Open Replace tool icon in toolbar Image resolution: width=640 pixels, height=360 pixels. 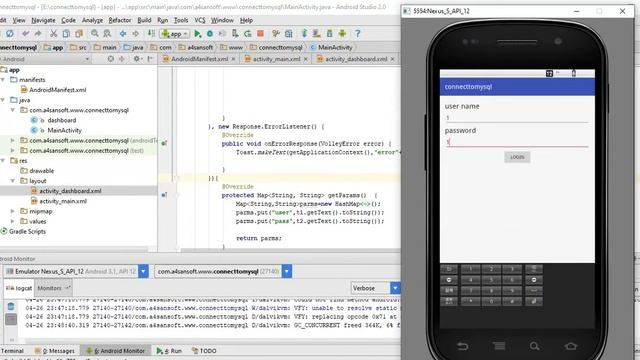[x=107, y=33]
